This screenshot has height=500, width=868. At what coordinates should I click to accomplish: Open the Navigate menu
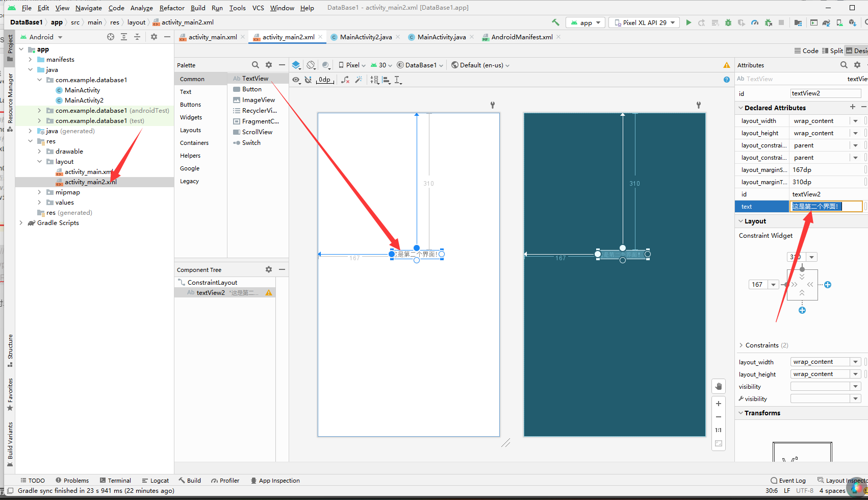coord(88,8)
